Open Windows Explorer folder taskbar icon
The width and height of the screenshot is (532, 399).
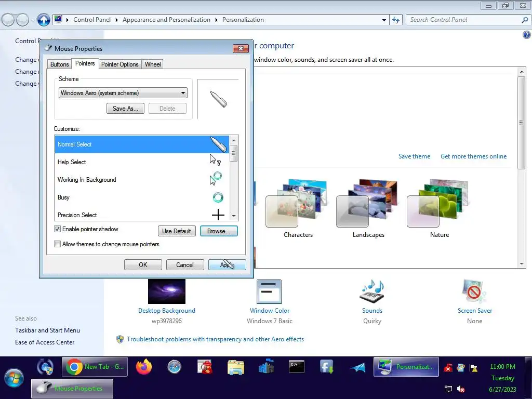(x=236, y=367)
